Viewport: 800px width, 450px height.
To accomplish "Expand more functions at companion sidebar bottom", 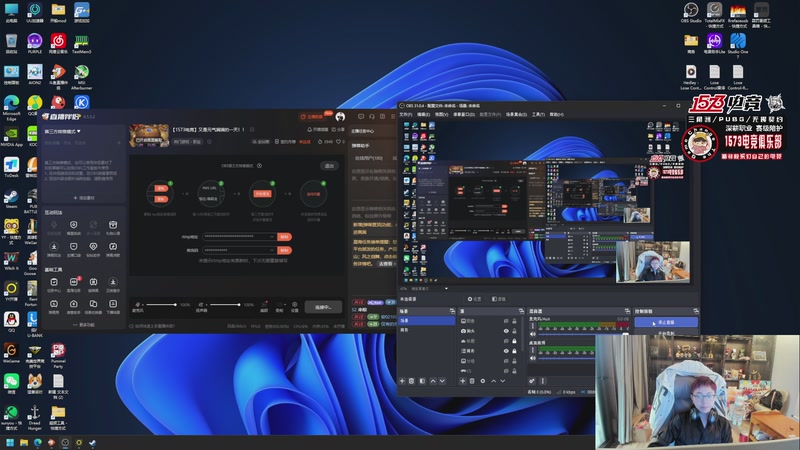I will (84, 324).
